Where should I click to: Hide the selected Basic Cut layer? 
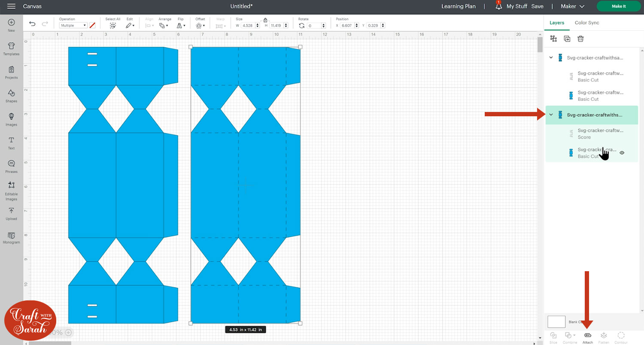[x=622, y=153]
